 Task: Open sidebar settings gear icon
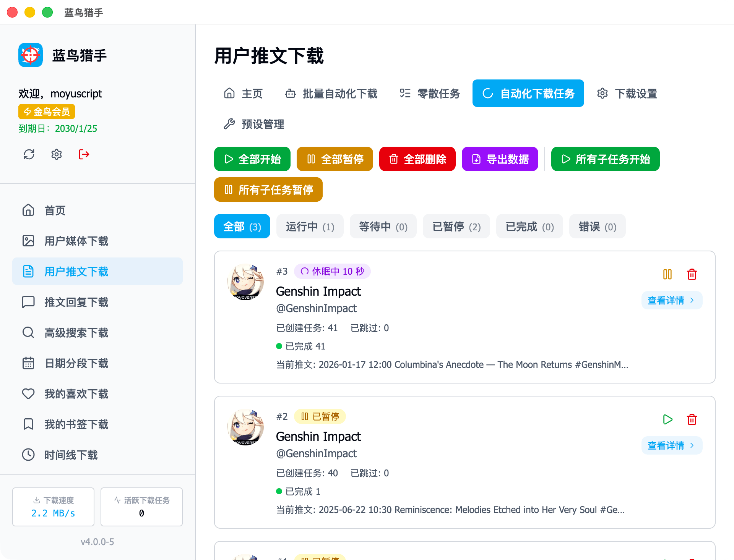(57, 154)
